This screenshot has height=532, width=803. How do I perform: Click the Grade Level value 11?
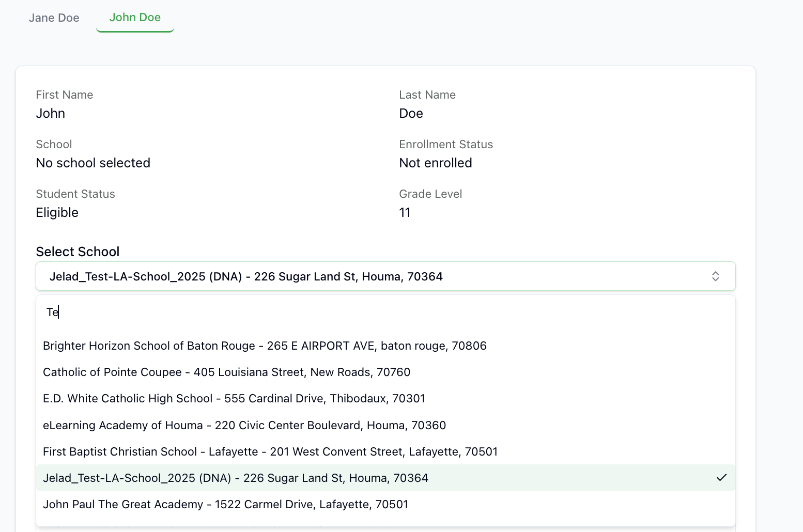405,213
